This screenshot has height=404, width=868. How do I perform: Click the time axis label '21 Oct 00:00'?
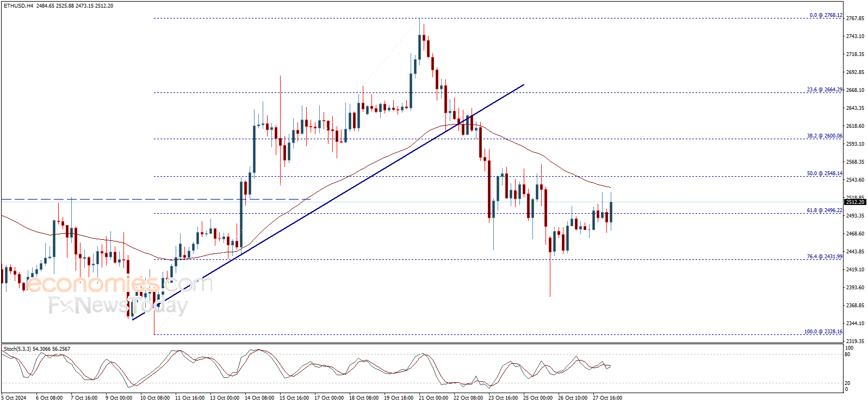pyautogui.click(x=433, y=398)
